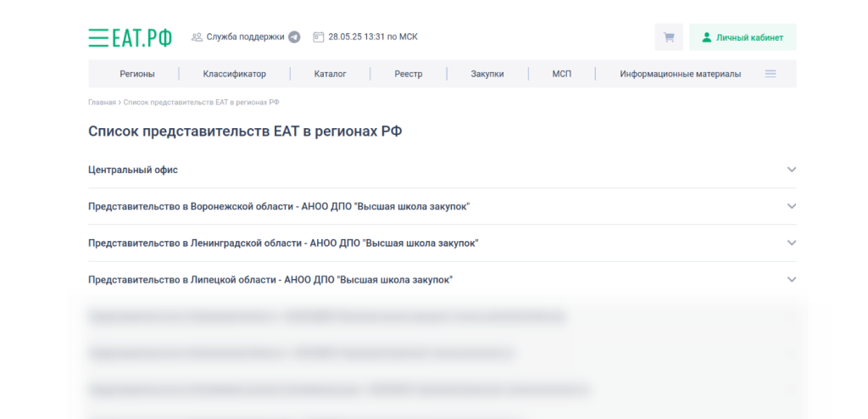Open the Реестр menu item
Screen dimensions: 868x419
pos(408,74)
